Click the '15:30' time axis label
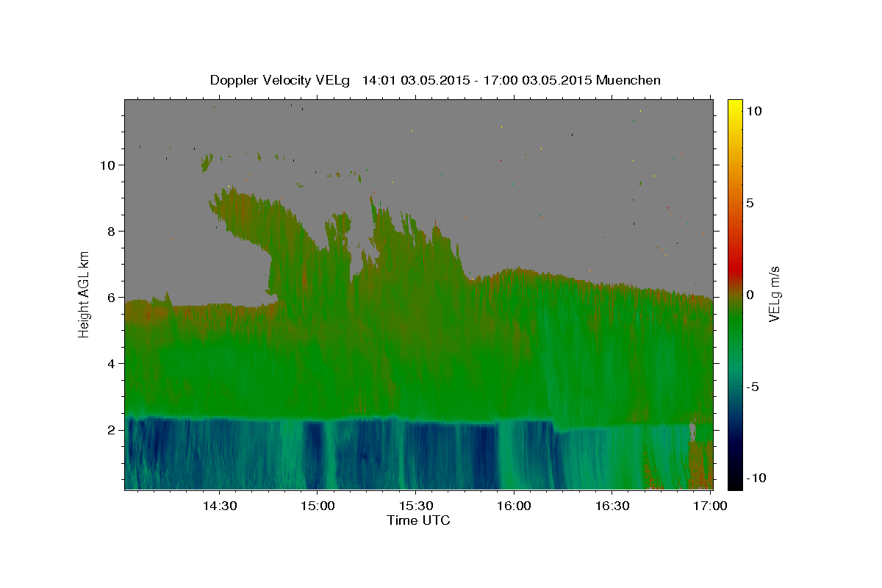The height and width of the screenshot is (588, 882). point(415,506)
